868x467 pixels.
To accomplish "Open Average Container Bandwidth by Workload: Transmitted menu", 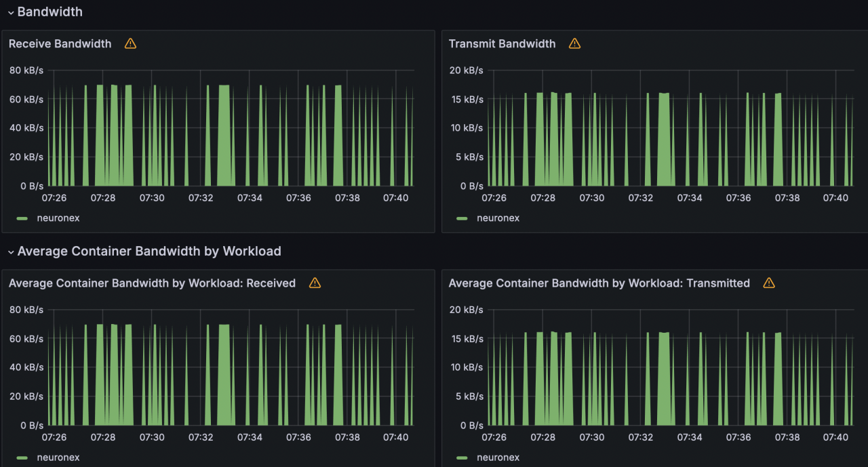I will (x=599, y=283).
